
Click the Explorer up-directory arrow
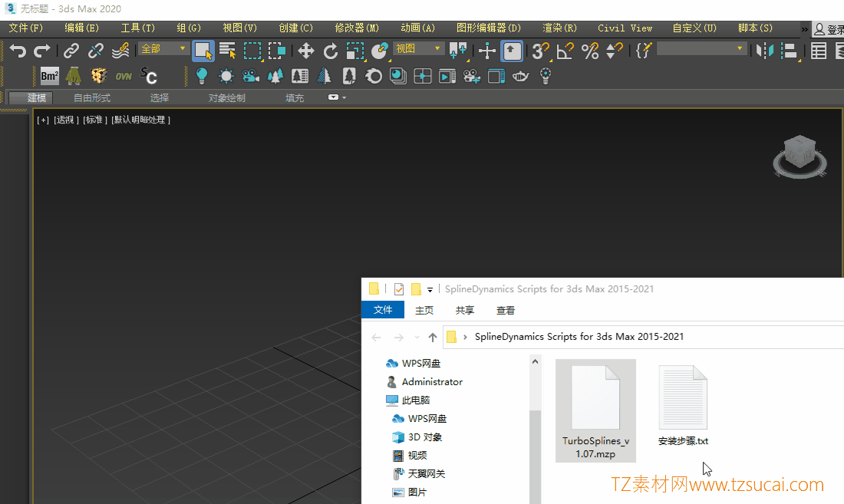[433, 337]
